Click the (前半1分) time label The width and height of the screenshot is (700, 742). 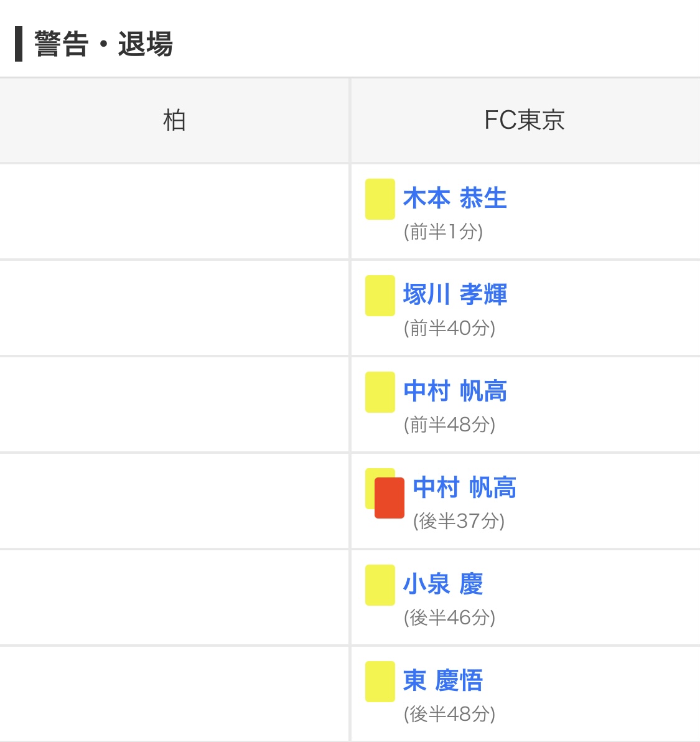pyautogui.click(x=443, y=232)
